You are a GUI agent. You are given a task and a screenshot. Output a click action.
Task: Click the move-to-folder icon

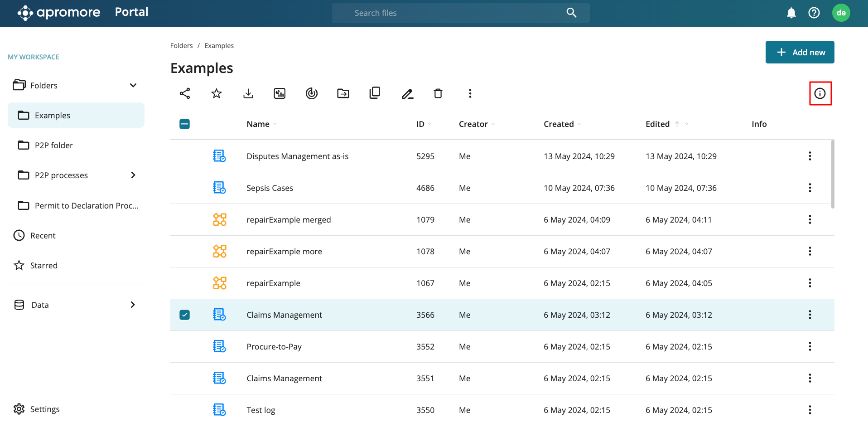(x=343, y=93)
